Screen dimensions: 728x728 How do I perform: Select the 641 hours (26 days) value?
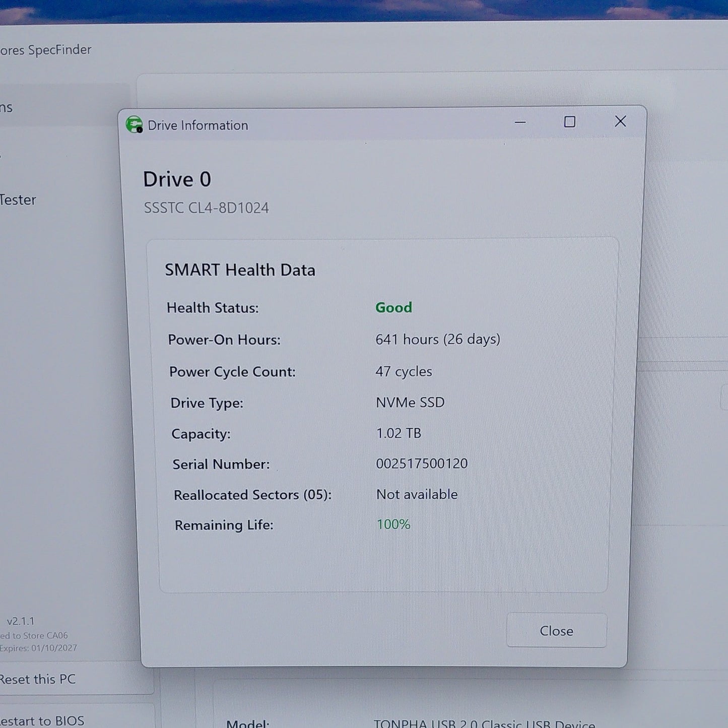click(438, 339)
